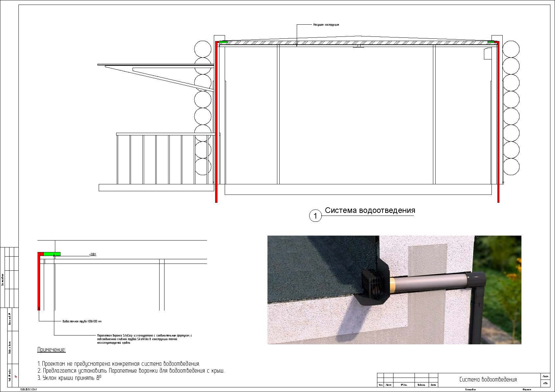
Task: Click the "Парапетная воронка SitaEasy" callout text
Action: tap(144, 339)
